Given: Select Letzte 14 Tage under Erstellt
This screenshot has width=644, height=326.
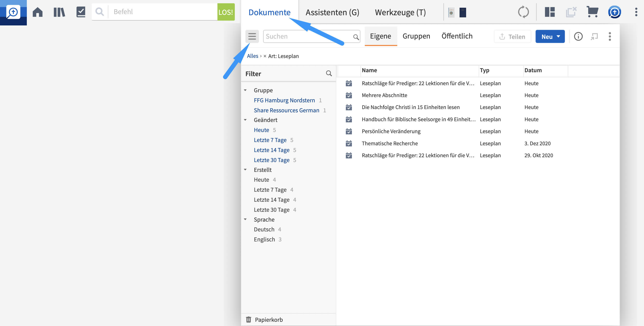Looking at the screenshot, I should tap(271, 200).
